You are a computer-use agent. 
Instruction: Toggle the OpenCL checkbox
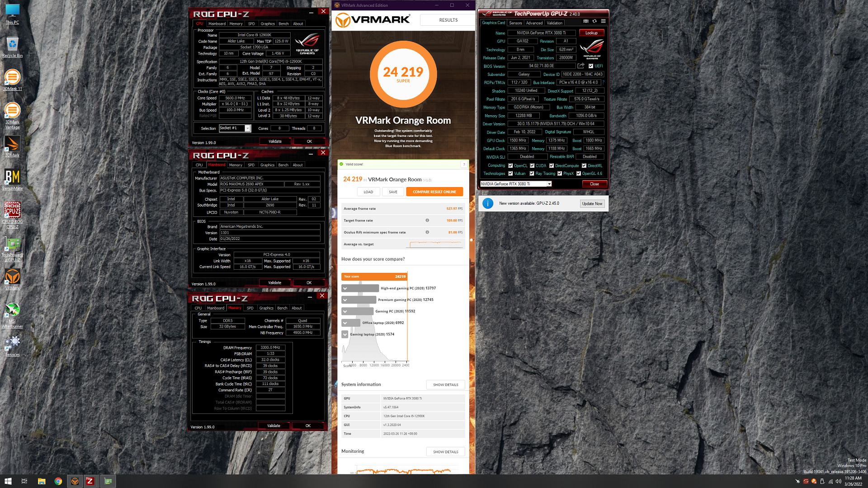click(510, 166)
